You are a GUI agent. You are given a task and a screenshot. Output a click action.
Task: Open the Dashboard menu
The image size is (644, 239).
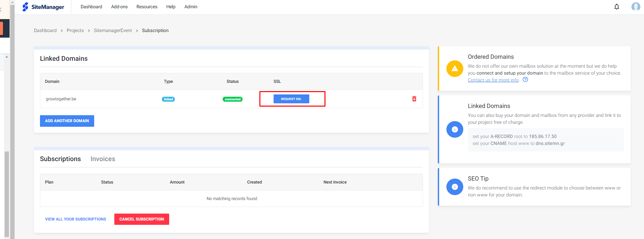click(91, 7)
